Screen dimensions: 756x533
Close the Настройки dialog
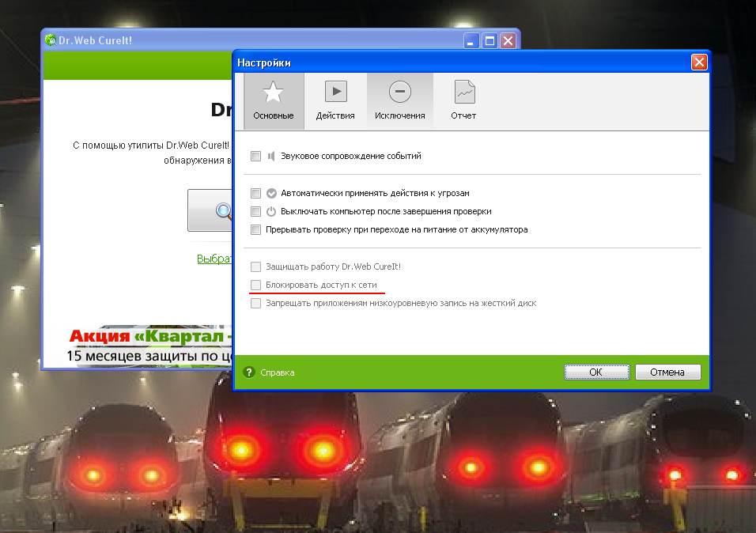point(699,62)
